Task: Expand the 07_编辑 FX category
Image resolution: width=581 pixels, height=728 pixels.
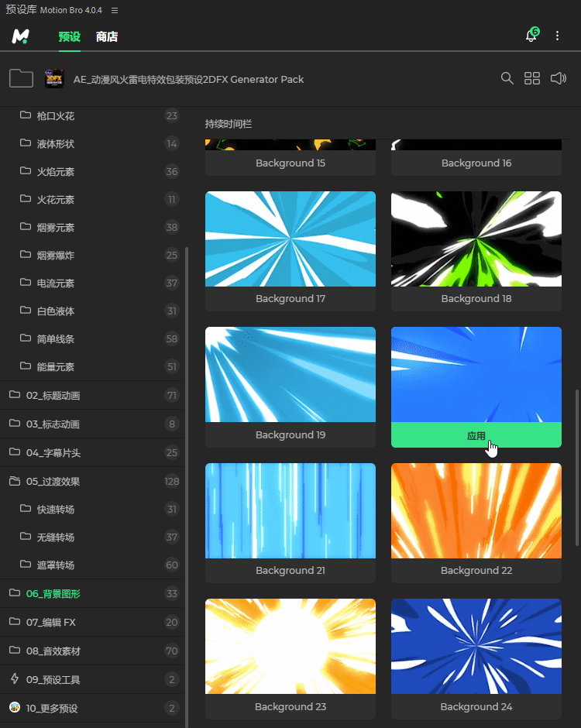Action: click(x=92, y=622)
